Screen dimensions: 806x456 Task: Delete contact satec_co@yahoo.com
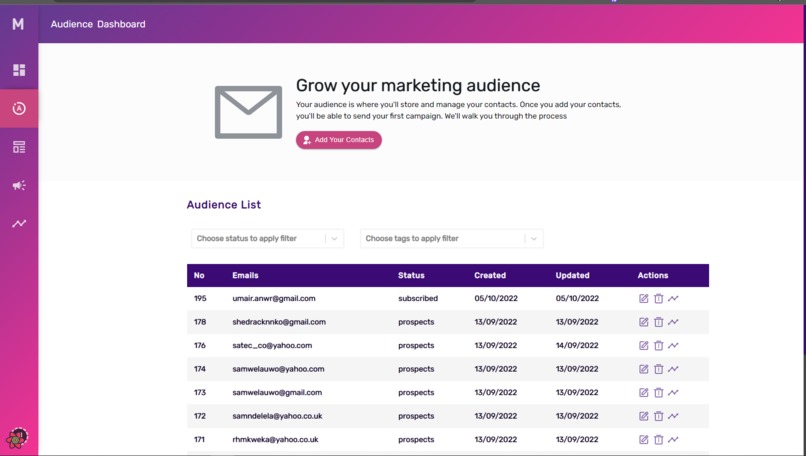pos(658,345)
